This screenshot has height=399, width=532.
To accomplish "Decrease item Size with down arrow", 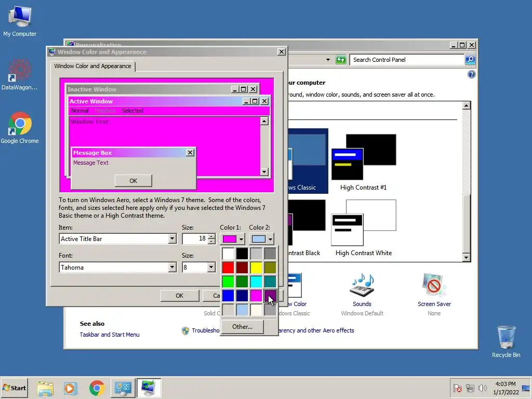I will [x=211, y=241].
